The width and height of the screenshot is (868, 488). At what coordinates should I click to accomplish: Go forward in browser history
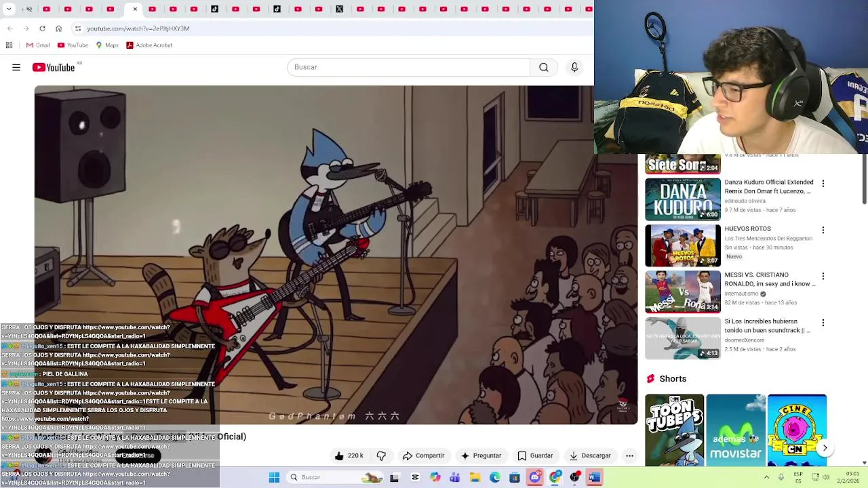coord(26,28)
